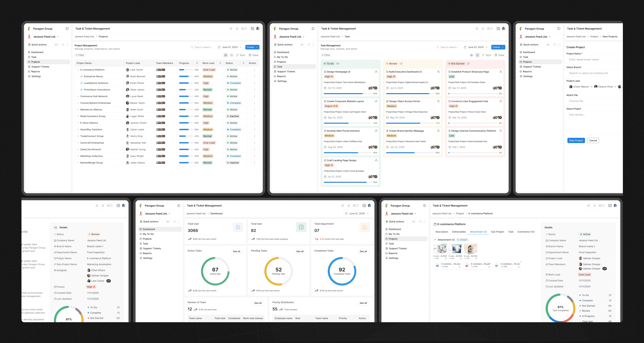Collapse the Details panel via arrow icon

coord(55,227)
